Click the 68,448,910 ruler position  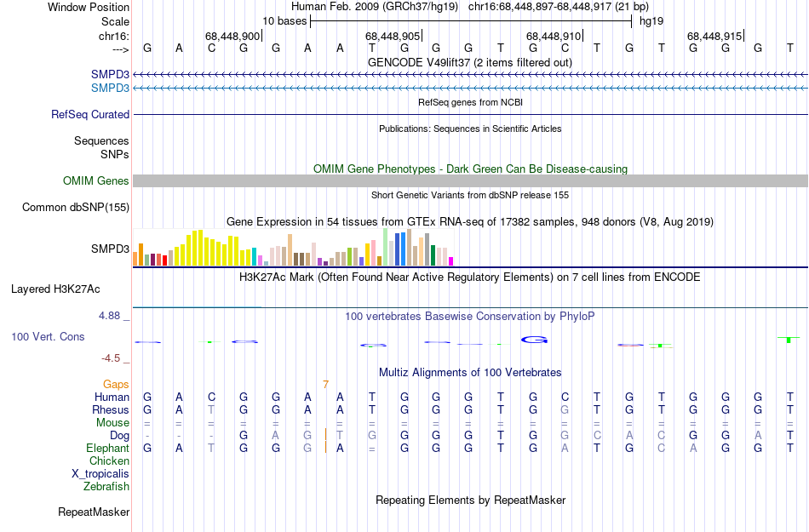[x=554, y=36]
